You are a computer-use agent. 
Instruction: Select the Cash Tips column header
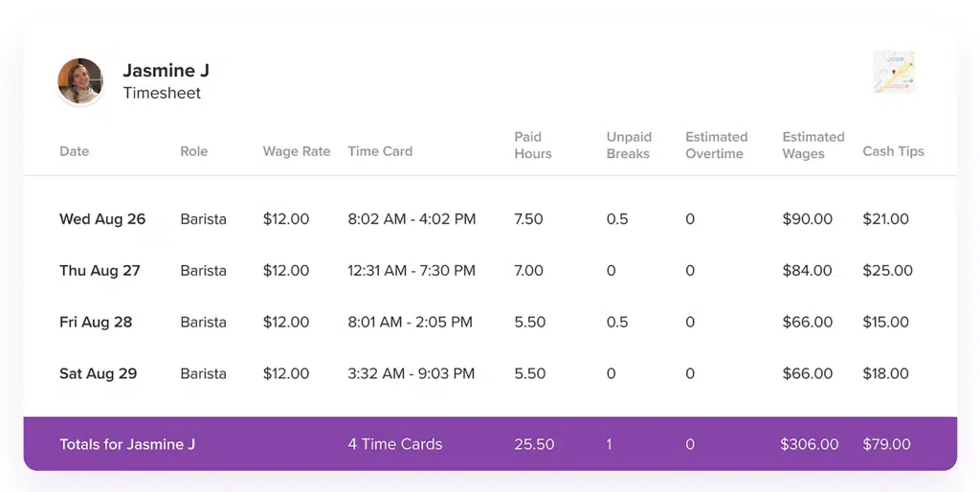coord(893,151)
